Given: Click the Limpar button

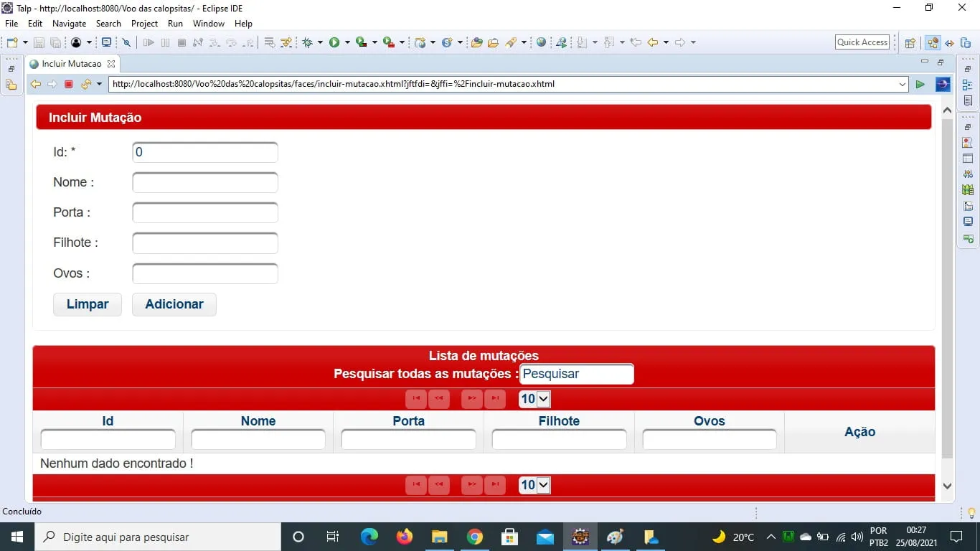Looking at the screenshot, I should point(88,304).
